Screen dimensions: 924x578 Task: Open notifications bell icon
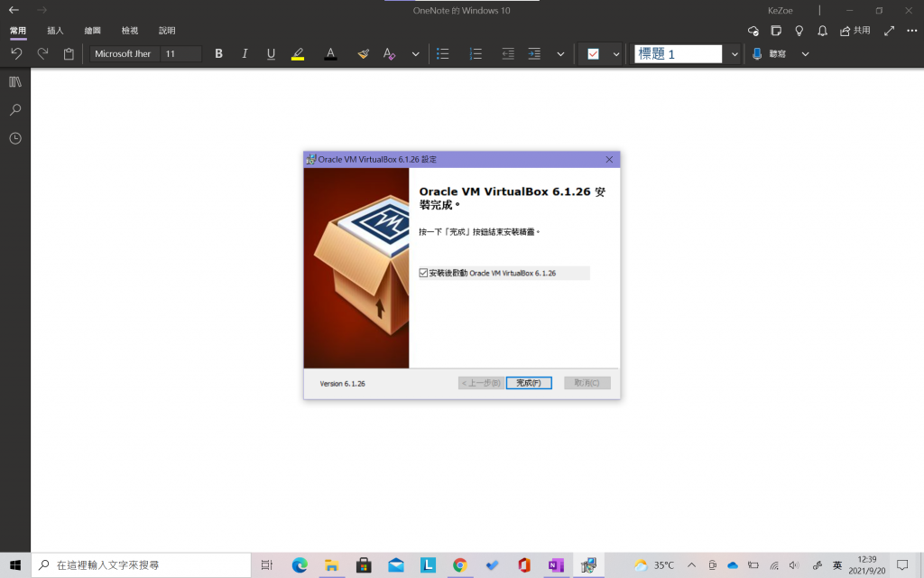coord(823,31)
